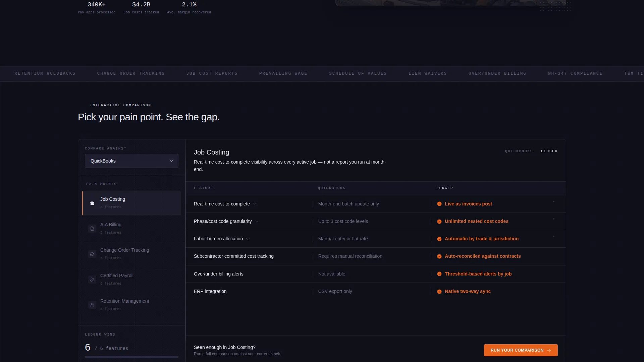The height and width of the screenshot is (362, 644).
Task: Open the Compare Against QuickBooks dropdown
Action: 131,161
